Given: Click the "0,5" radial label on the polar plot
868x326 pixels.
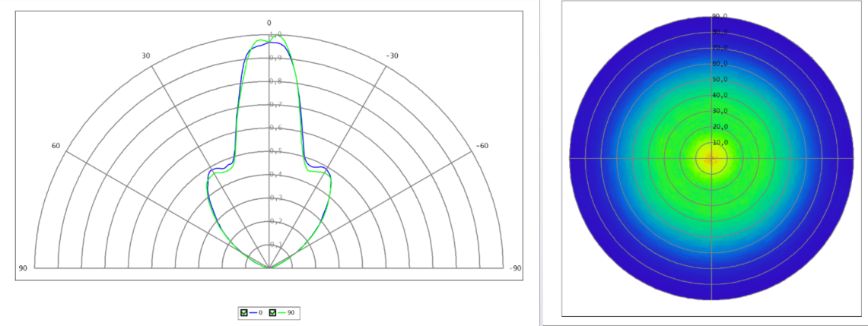Looking at the screenshot, I should 275,151.
